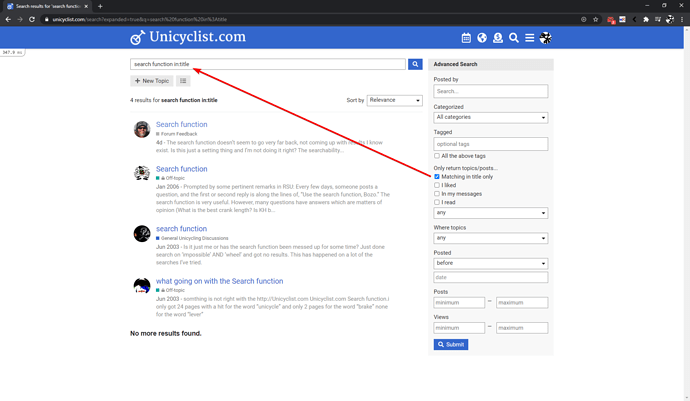The height and width of the screenshot is (401, 690).
Task: Click avatar of Jun 2003 General Unicycling result
Action: pyautogui.click(x=142, y=234)
